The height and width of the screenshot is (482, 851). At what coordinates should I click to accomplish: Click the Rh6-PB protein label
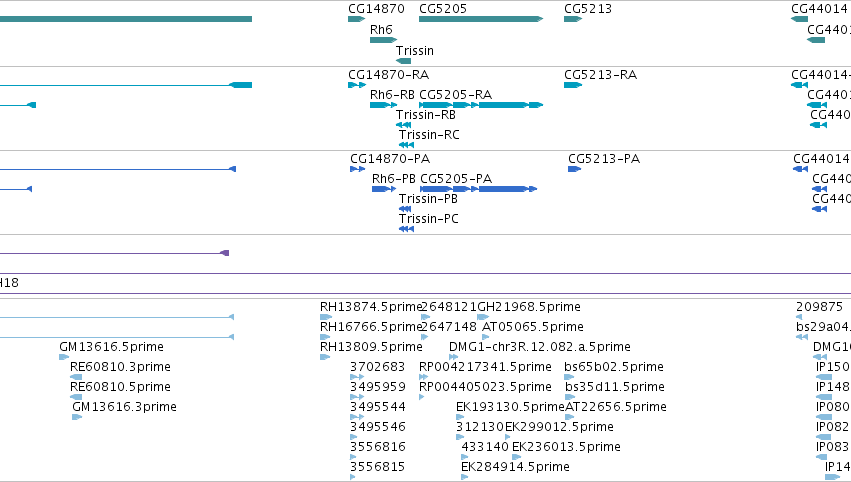pyautogui.click(x=393, y=179)
